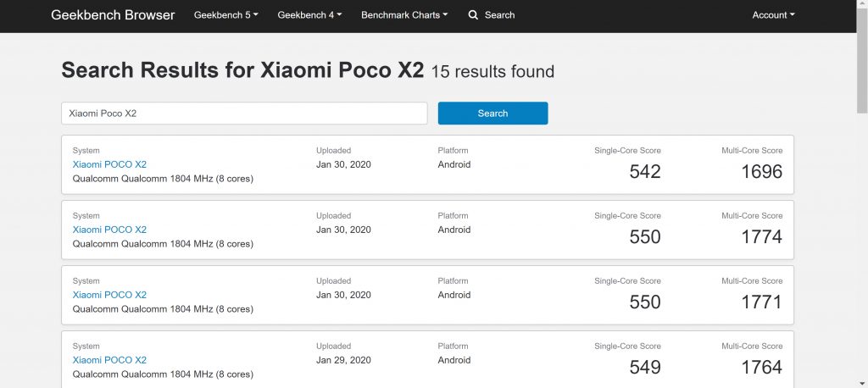Click the first result's Android platform text
Viewport: 868px width, 388px height.
453,164
